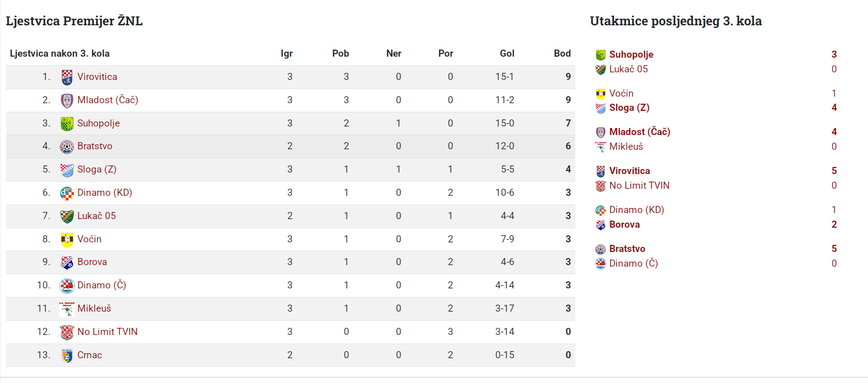Click the yellow Voćin crest in table
Viewport: 868px width, 383px height.
[67, 239]
